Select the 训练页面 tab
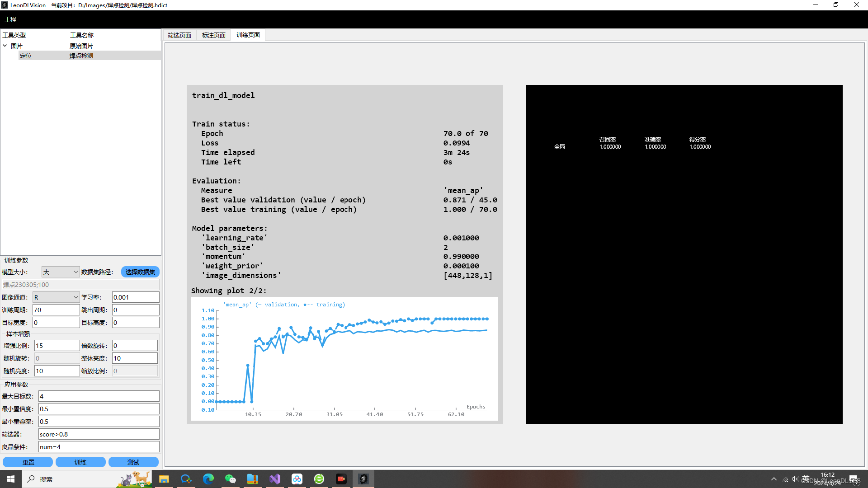 pyautogui.click(x=248, y=35)
